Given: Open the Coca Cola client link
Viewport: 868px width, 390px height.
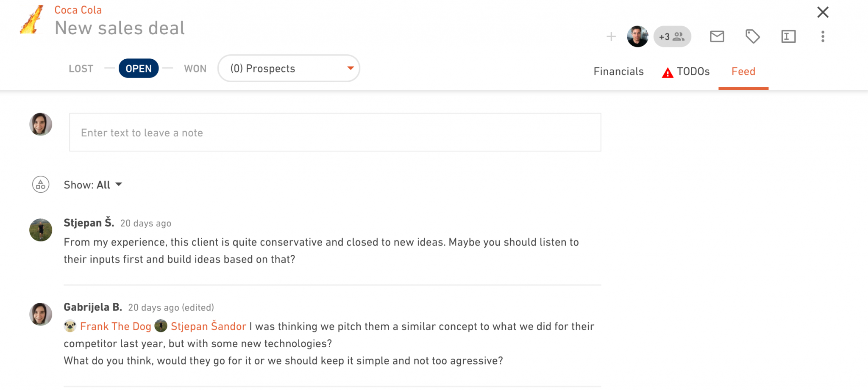Looking at the screenshot, I should click(x=78, y=10).
